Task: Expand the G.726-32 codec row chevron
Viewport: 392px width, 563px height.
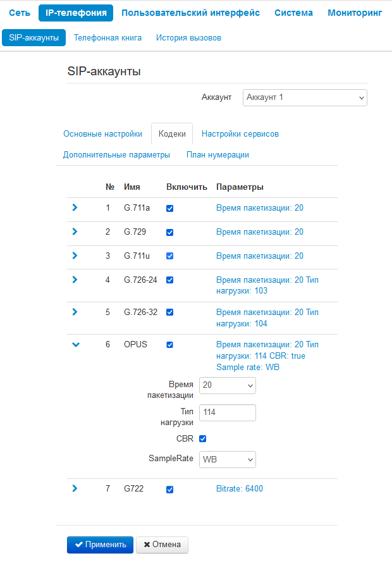Action: click(x=75, y=312)
